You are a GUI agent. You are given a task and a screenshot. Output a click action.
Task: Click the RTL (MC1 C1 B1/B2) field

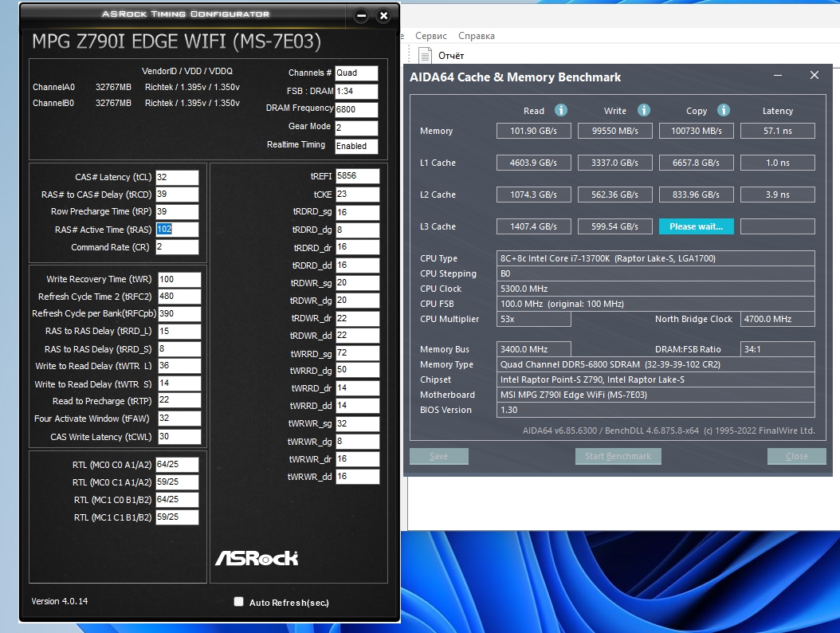click(177, 517)
